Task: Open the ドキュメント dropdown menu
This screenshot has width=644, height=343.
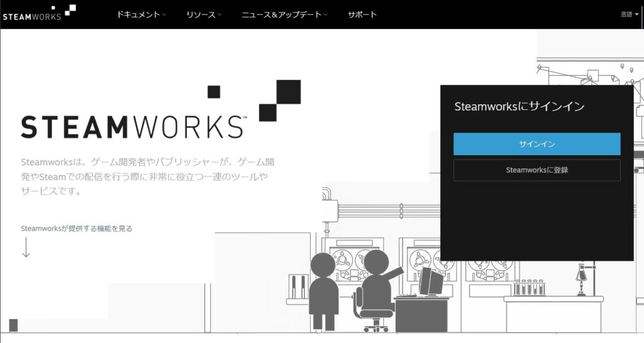Action: pyautogui.click(x=141, y=15)
